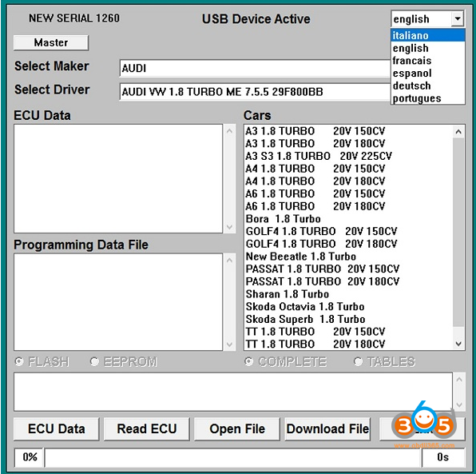Choose italiano from the language list
The height and width of the screenshot is (474, 476).
coord(428,35)
